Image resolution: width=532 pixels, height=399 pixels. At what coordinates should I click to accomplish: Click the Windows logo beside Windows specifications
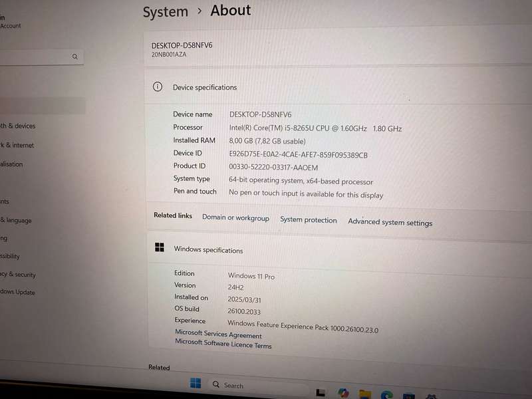point(160,247)
